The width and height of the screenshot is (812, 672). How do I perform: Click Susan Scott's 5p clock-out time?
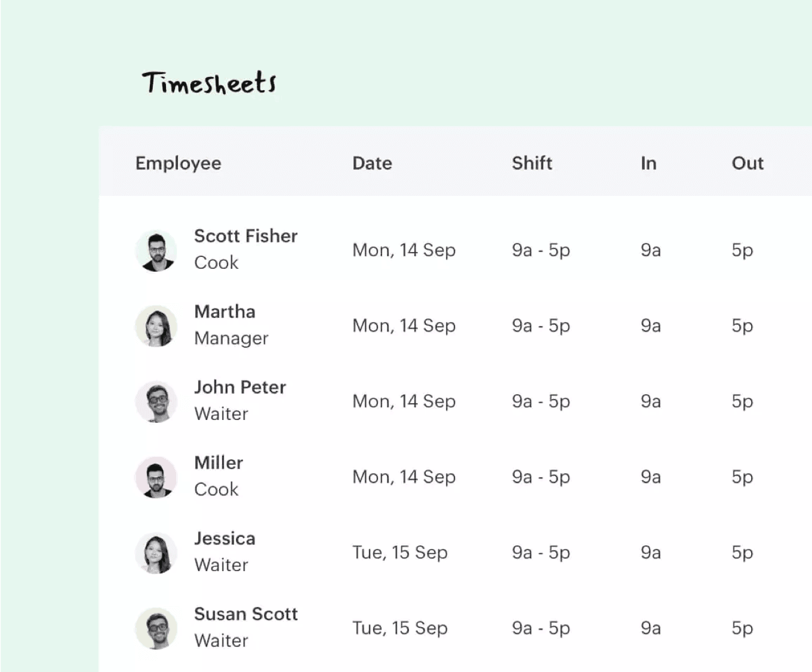click(742, 628)
